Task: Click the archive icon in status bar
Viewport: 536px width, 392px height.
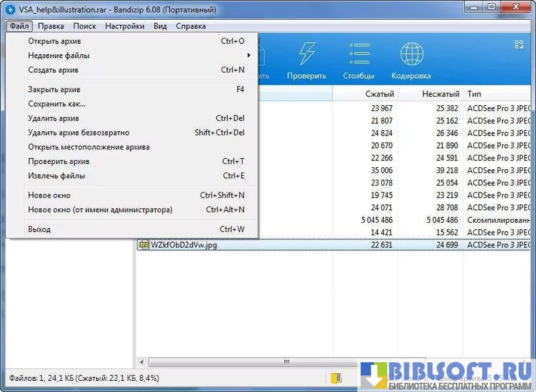Action: [x=337, y=378]
